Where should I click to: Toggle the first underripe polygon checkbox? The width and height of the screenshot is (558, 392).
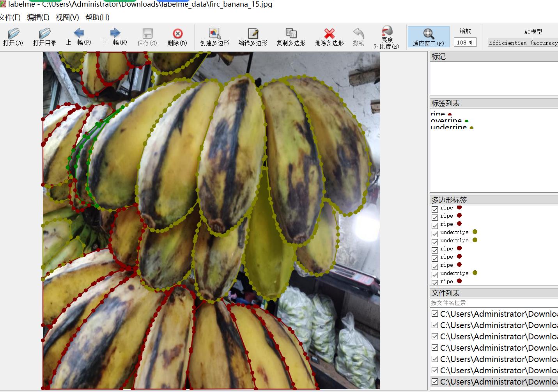tap(435, 234)
